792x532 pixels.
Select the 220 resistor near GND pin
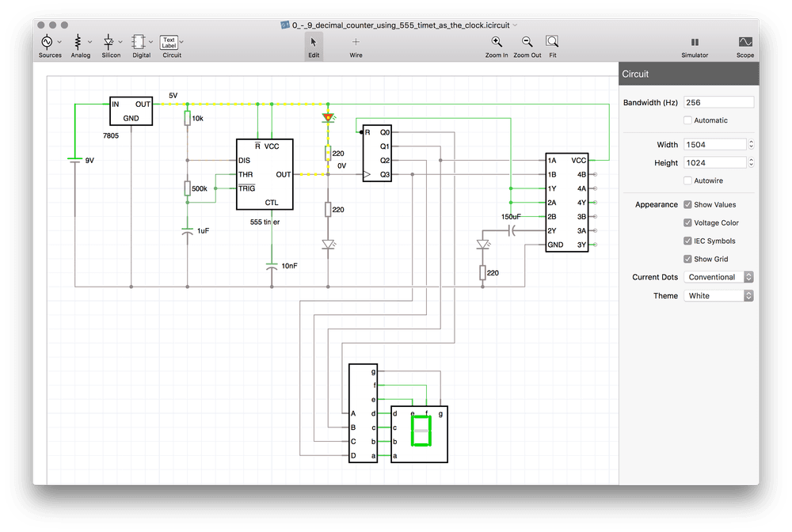coord(483,272)
